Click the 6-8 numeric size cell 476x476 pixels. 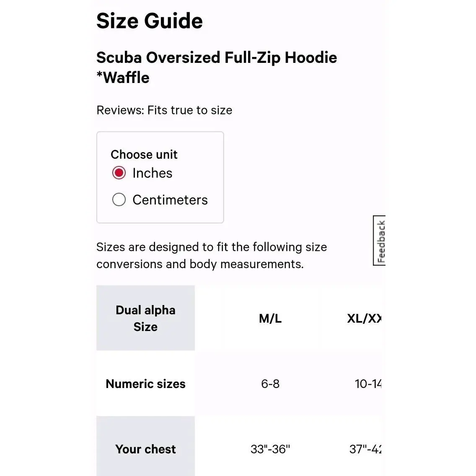pos(270,384)
